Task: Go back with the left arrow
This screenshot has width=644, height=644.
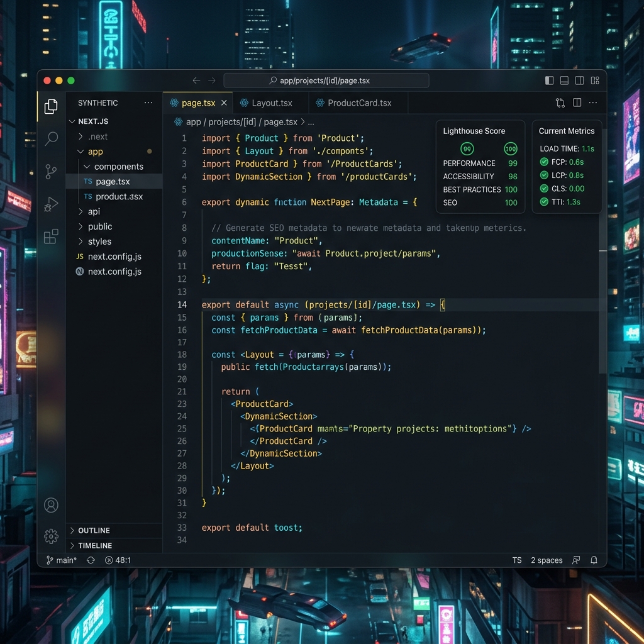Action: coord(196,80)
